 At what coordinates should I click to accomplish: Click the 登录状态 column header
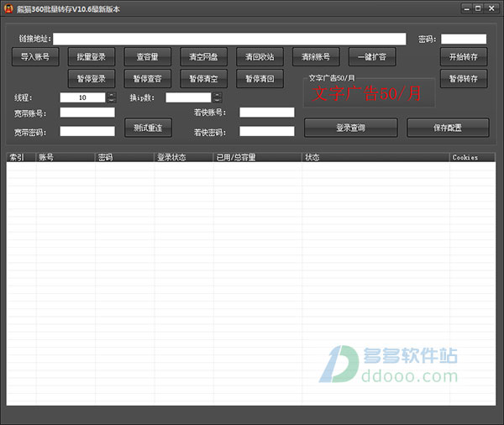[x=183, y=157]
